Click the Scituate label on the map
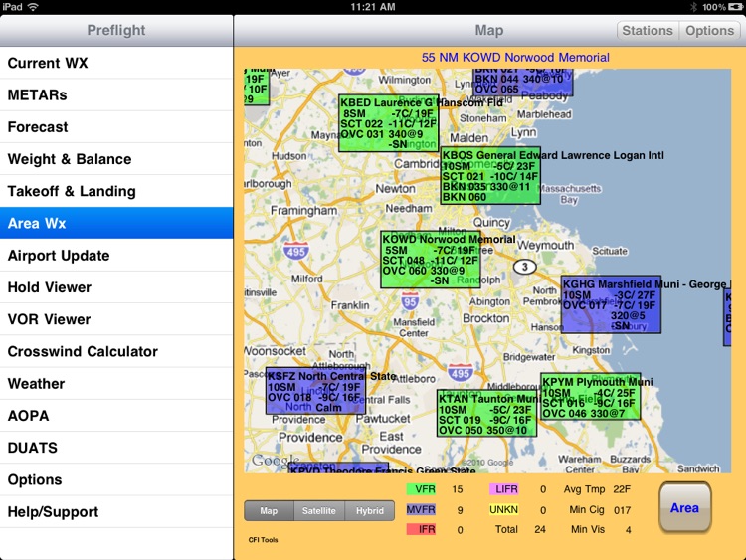746x560 pixels. coord(610,251)
